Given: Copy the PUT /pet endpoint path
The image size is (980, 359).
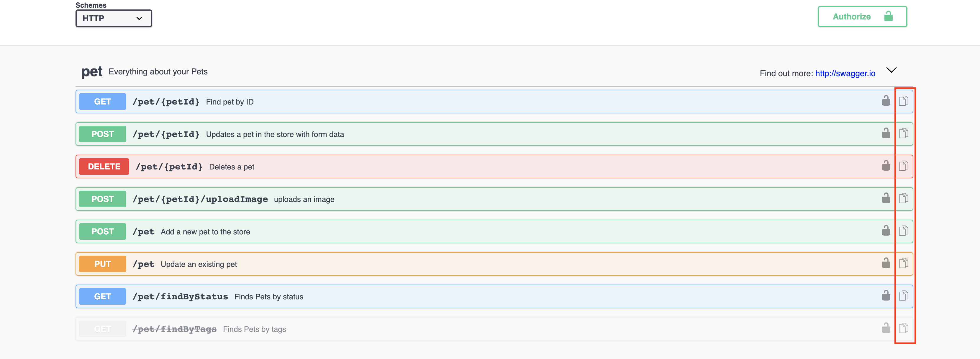Looking at the screenshot, I should pyautogui.click(x=904, y=263).
